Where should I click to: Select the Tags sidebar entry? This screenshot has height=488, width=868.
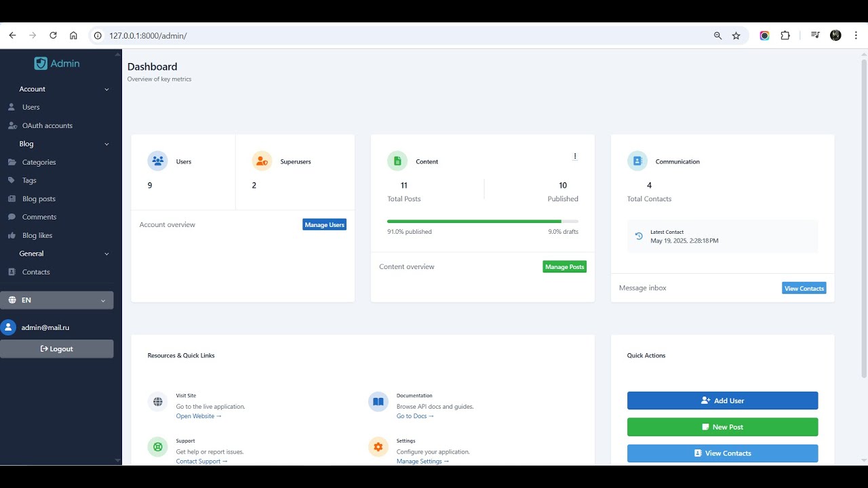click(29, 180)
